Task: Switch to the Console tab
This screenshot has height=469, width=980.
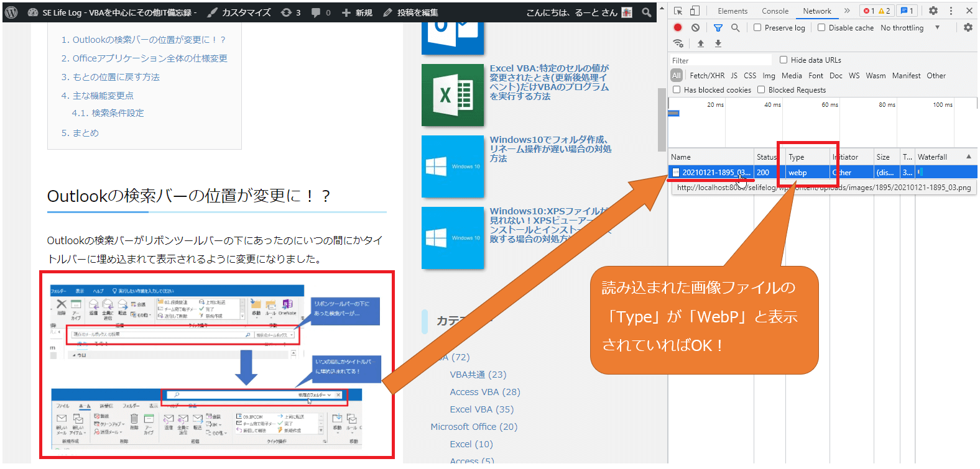Action: coord(775,11)
